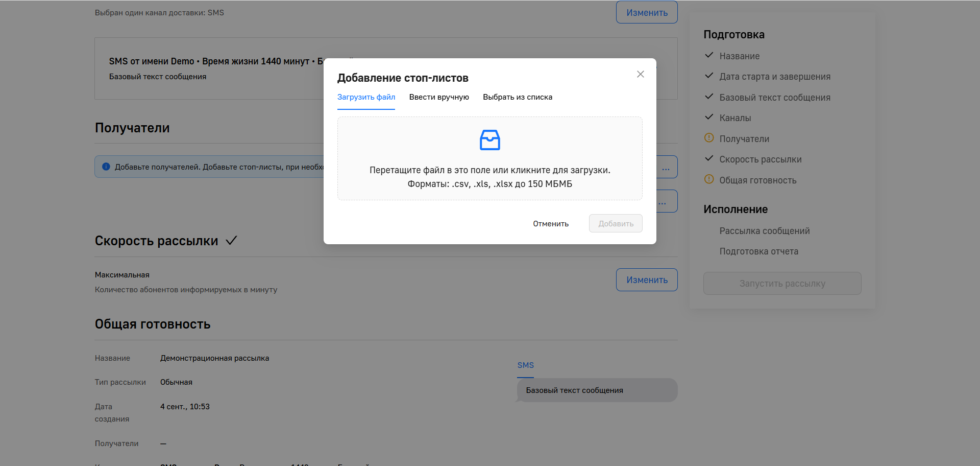Click the checkmark beside Каналы step
The height and width of the screenshot is (466, 980).
click(x=708, y=117)
